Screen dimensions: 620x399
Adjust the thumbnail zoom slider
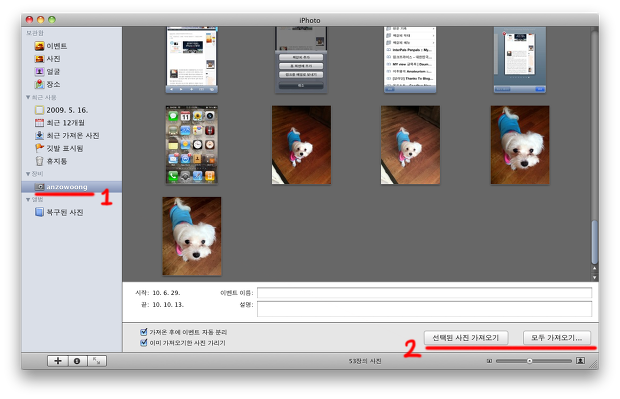point(529,361)
